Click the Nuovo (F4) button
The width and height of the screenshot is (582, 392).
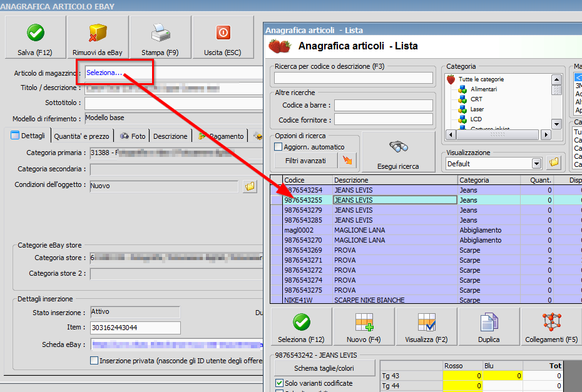click(364, 327)
